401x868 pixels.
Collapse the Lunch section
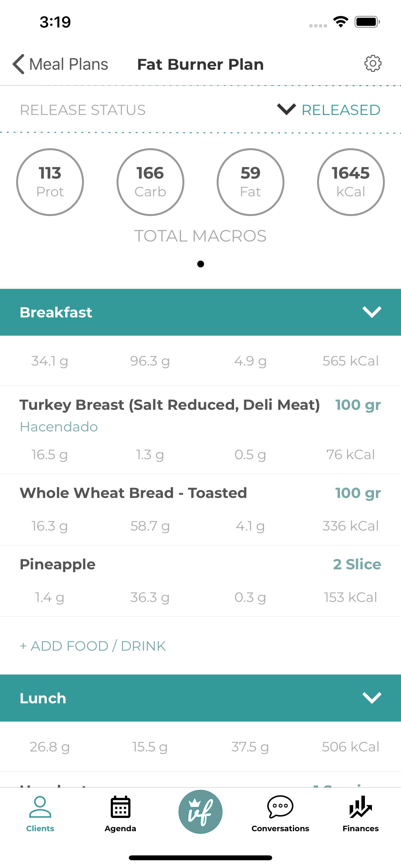pyautogui.click(x=372, y=698)
